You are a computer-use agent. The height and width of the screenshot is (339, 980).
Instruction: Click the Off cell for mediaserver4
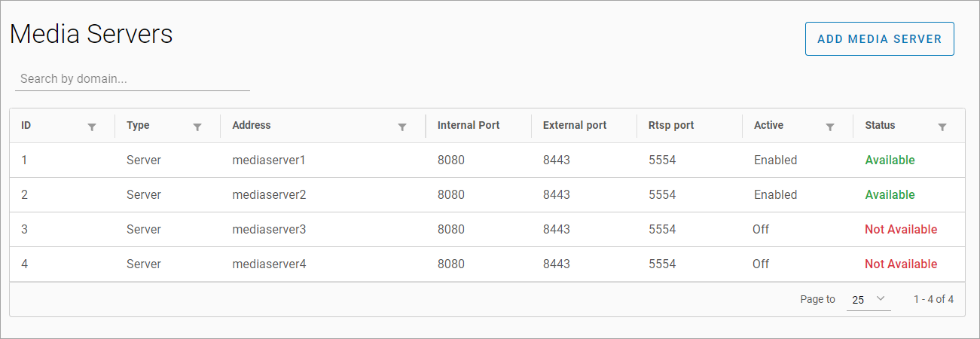(x=761, y=264)
